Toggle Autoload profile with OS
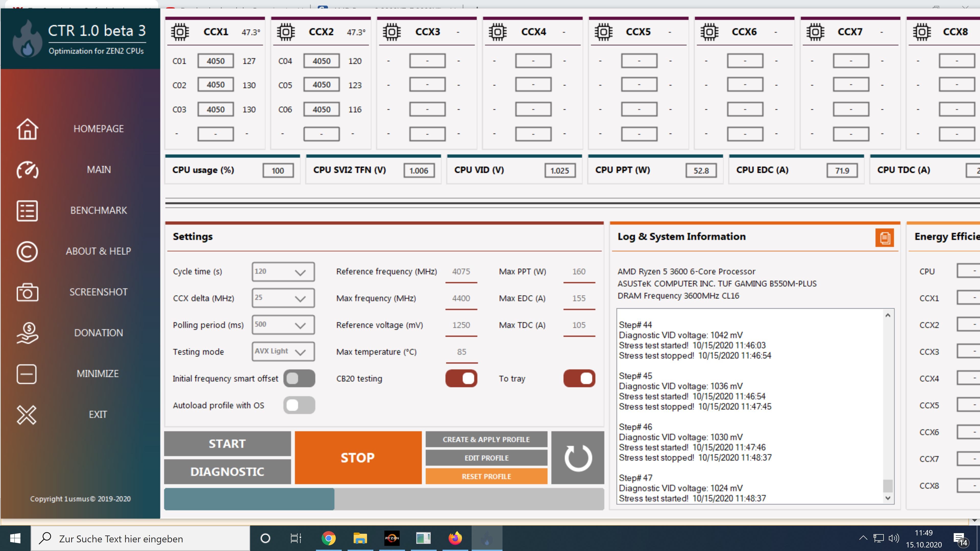 (x=299, y=405)
